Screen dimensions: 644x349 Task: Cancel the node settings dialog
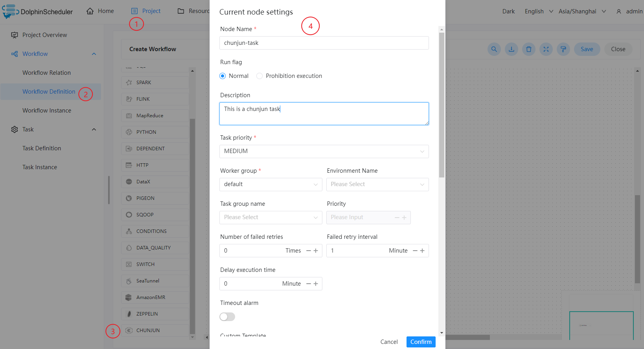(x=389, y=342)
